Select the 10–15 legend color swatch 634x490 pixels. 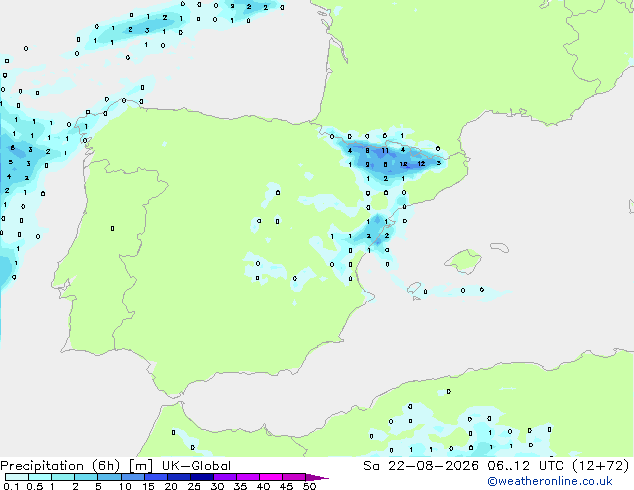(133, 477)
